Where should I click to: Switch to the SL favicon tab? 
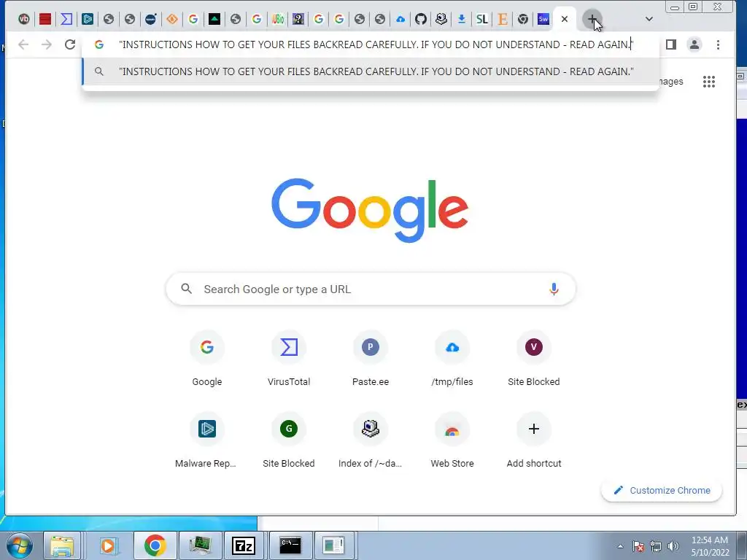(x=482, y=19)
